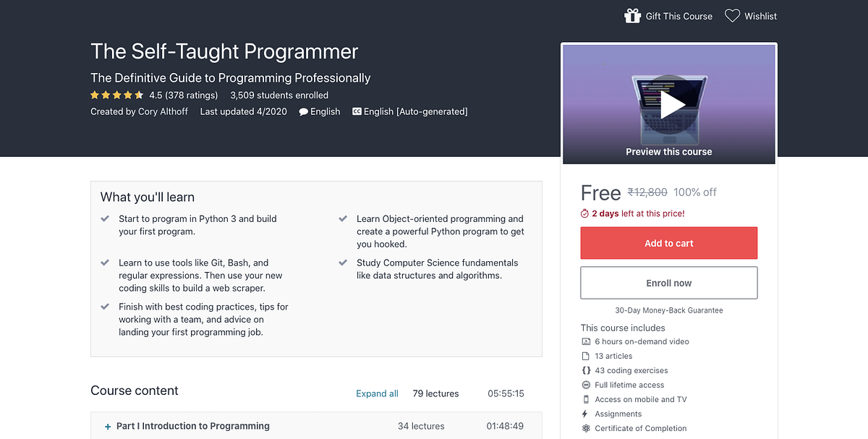868x439 pixels.
Task: Click the Add to cart button
Action: tap(668, 243)
